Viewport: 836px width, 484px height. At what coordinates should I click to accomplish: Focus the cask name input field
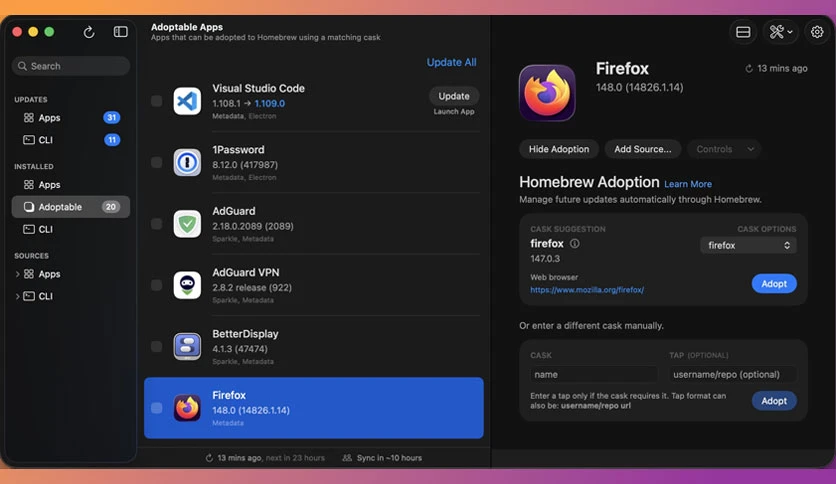point(593,374)
